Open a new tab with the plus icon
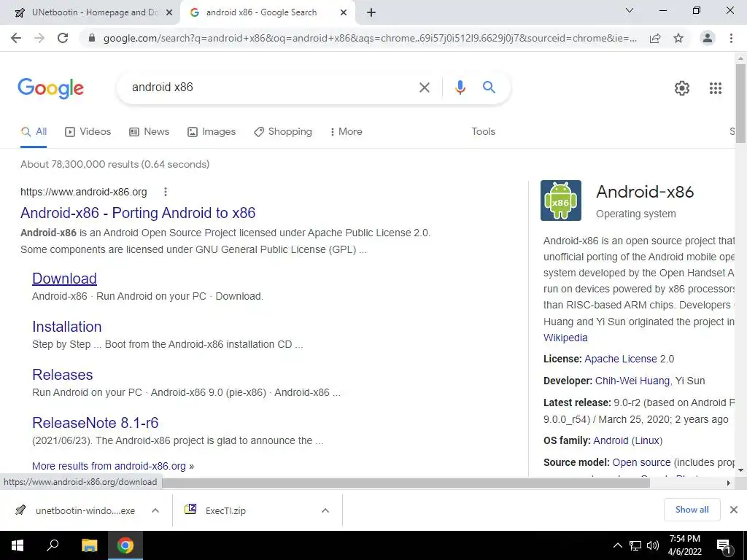747x560 pixels. click(371, 12)
